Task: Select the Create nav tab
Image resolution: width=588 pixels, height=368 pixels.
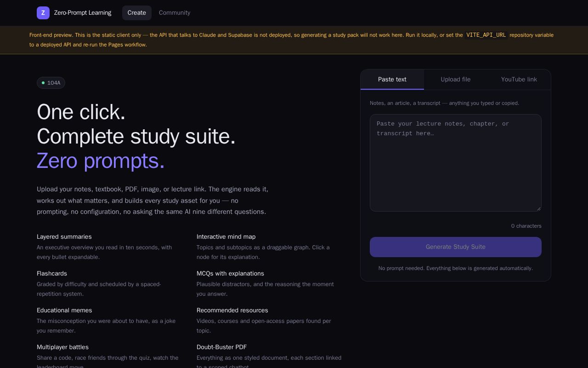Action: tap(137, 13)
